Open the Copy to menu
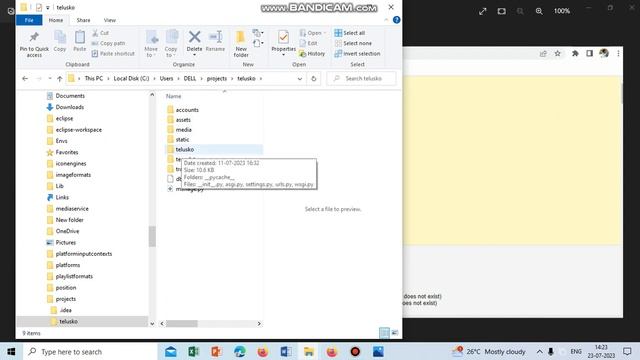The height and width of the screenshot is (360, 640). 171,44
